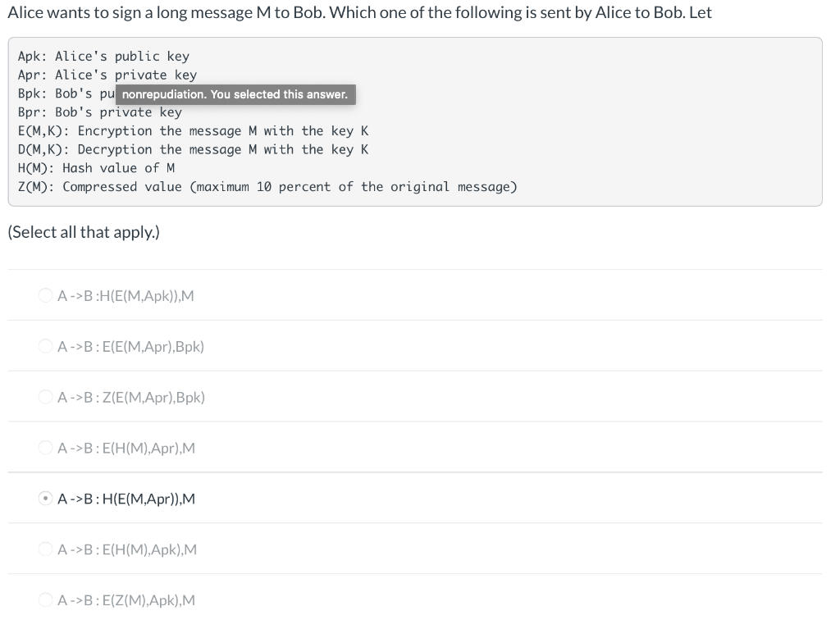This screenshot has height=638, width=840.
Task: Click the line Z(M): Compressed value
Action: [267, 186]
